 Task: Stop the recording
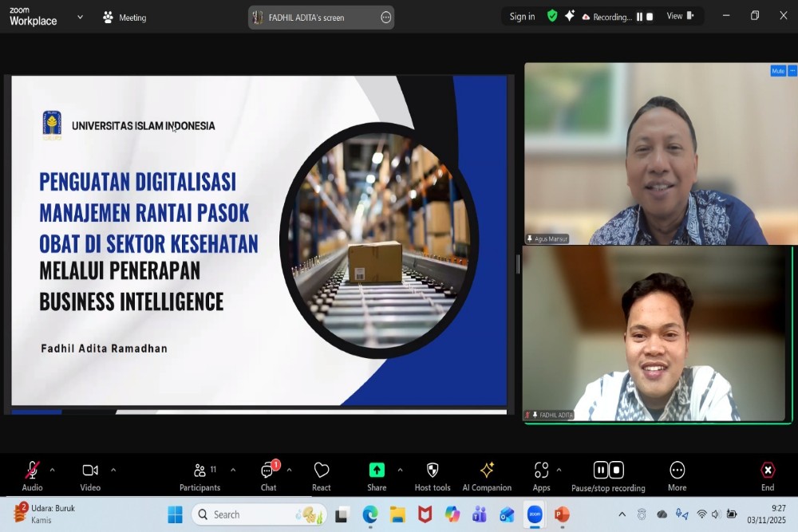pyautogui.click(x=615, y=470)
